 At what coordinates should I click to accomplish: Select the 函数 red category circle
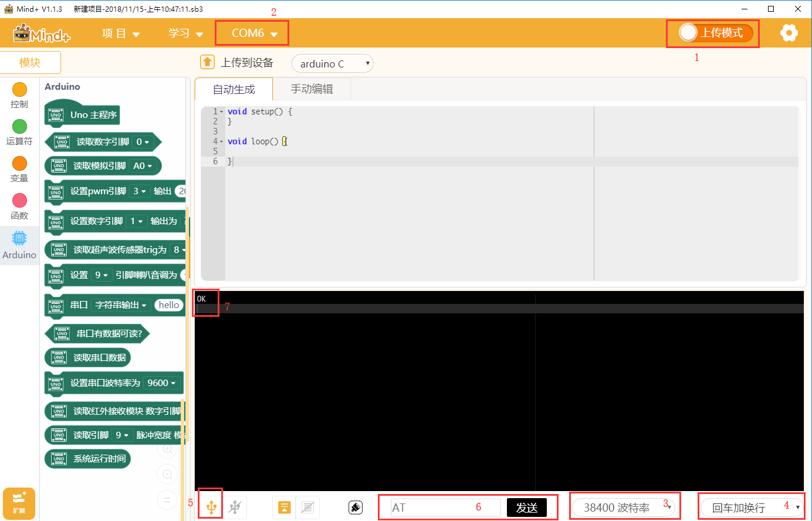(19, 201)
